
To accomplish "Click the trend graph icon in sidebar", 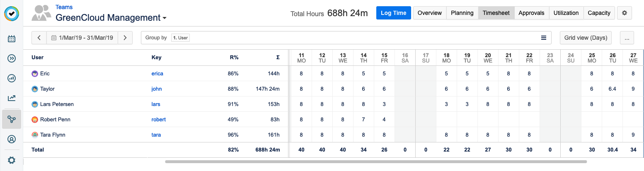I will 12,98.
